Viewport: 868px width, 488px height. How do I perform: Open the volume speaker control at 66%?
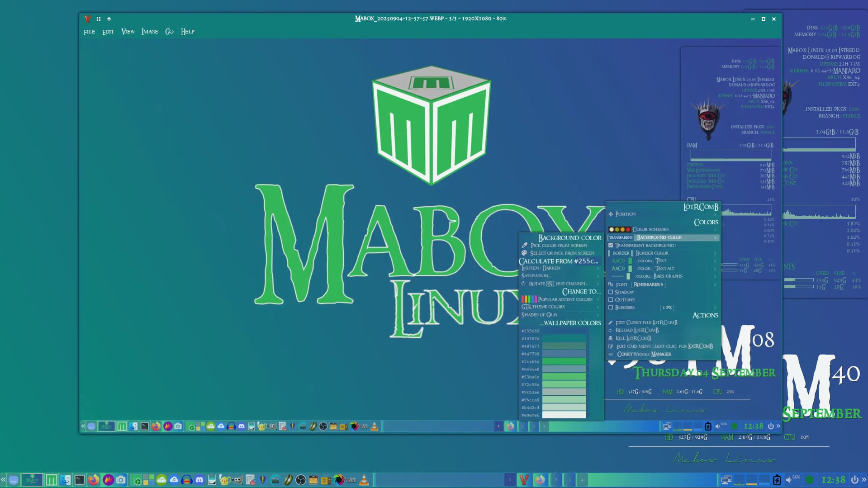click(x=793, y=479)
